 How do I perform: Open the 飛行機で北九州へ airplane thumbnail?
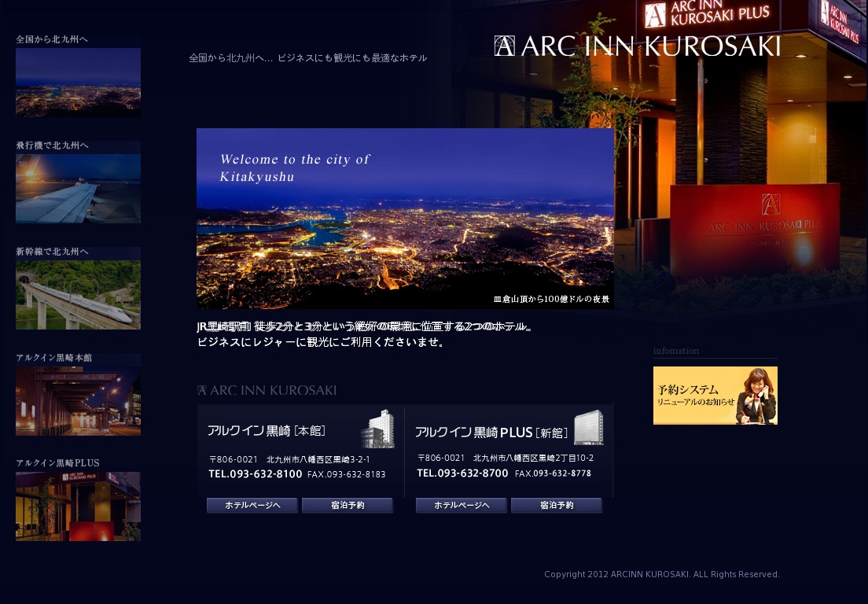(x=78, y=189)
